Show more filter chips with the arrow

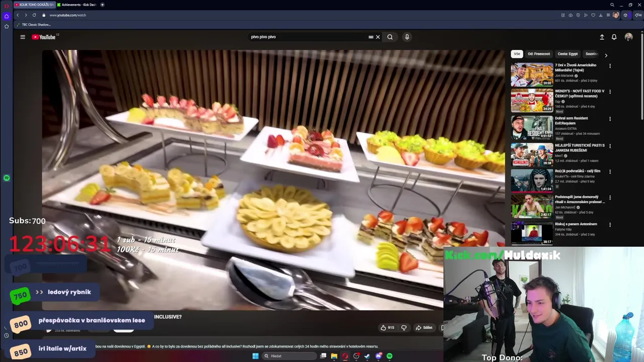click(x=606, y=55)
